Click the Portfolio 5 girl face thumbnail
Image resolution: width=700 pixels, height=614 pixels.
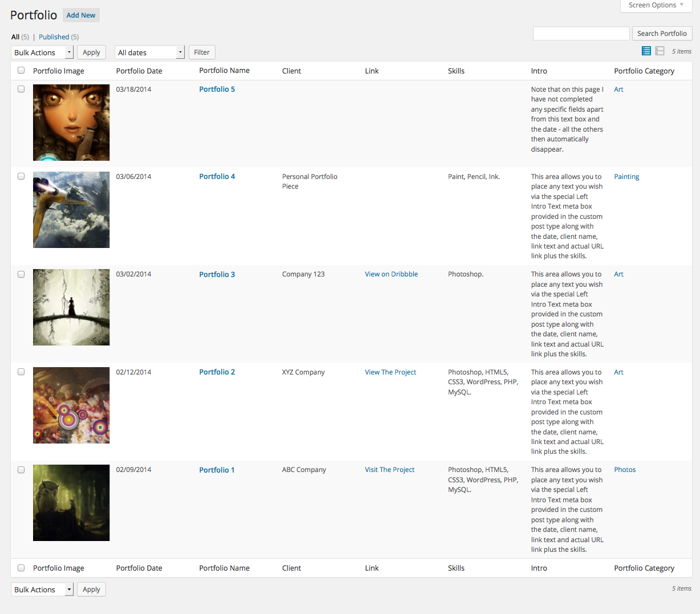click(71, 123)
